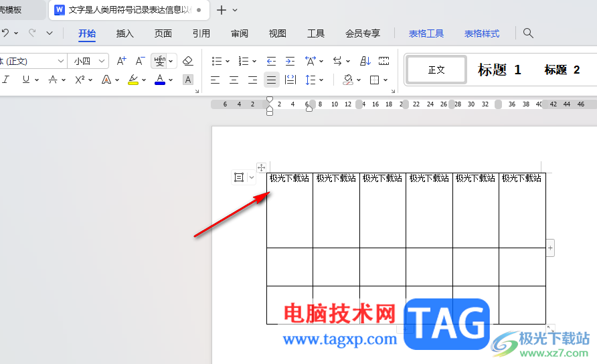Click the table layout options icon

tap(239, 177)
